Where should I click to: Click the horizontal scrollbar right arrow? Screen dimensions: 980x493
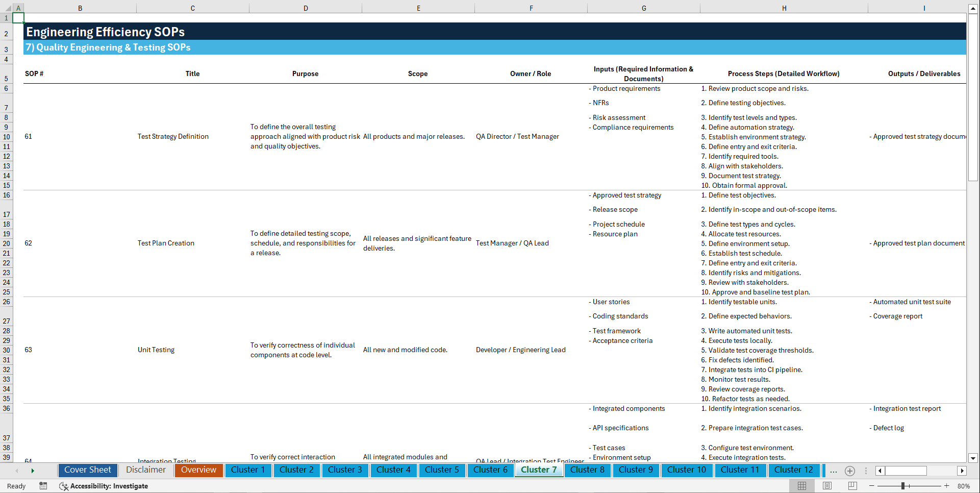click(x=962, y=471)
